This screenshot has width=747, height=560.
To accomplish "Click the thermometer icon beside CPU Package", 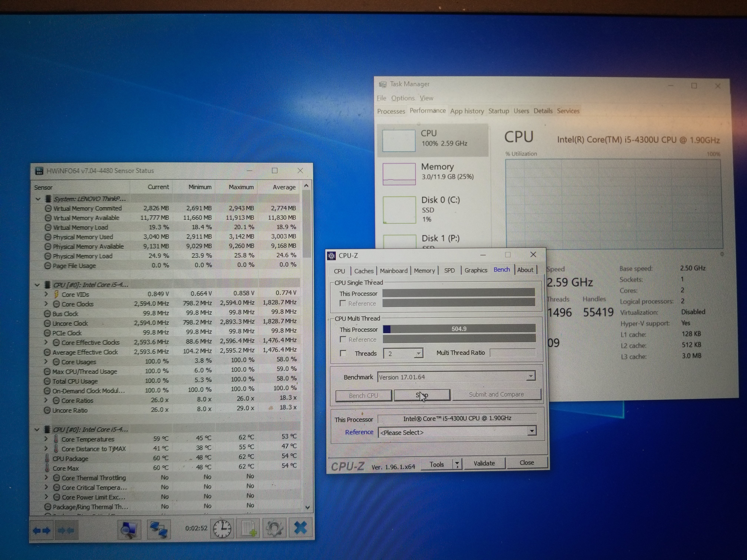I will (x=48, y=458).
